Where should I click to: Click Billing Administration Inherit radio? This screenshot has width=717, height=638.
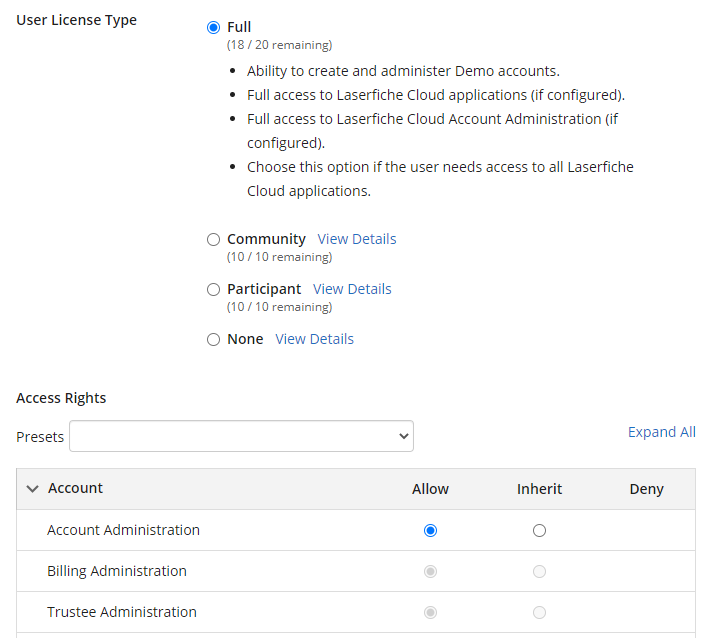tap(540, 572)
